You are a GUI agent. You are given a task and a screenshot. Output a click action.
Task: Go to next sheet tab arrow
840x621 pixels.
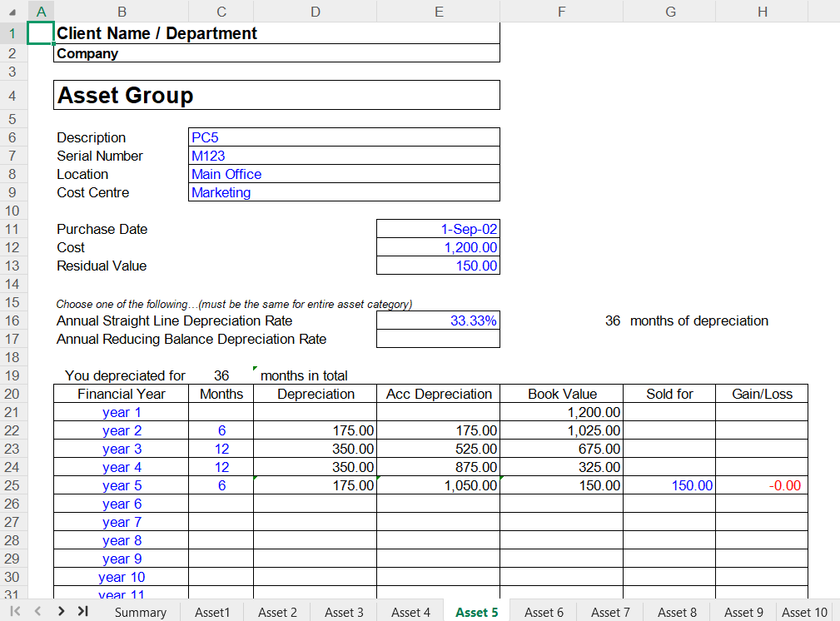click(61, 611)
